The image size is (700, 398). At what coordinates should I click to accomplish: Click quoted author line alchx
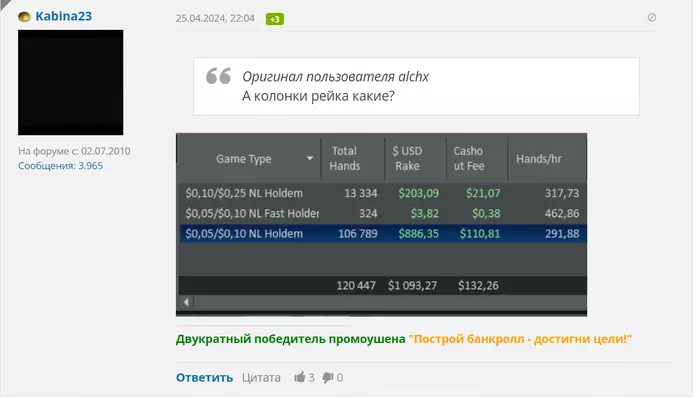335,77
